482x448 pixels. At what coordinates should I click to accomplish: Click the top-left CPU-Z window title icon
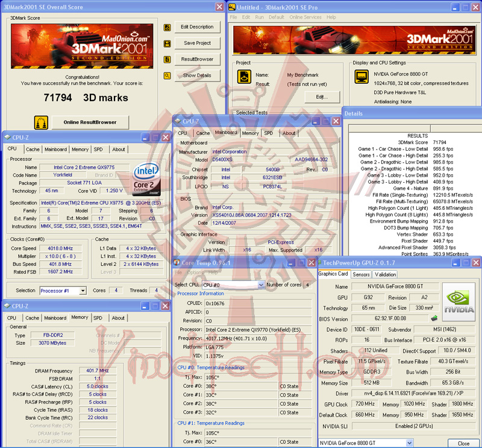pyautogui.click(x=7, y=137)
